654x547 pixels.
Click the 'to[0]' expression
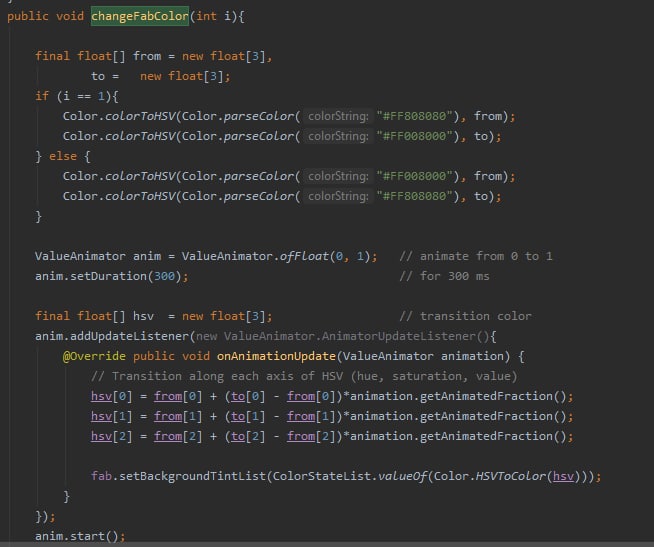coord(248,396)
